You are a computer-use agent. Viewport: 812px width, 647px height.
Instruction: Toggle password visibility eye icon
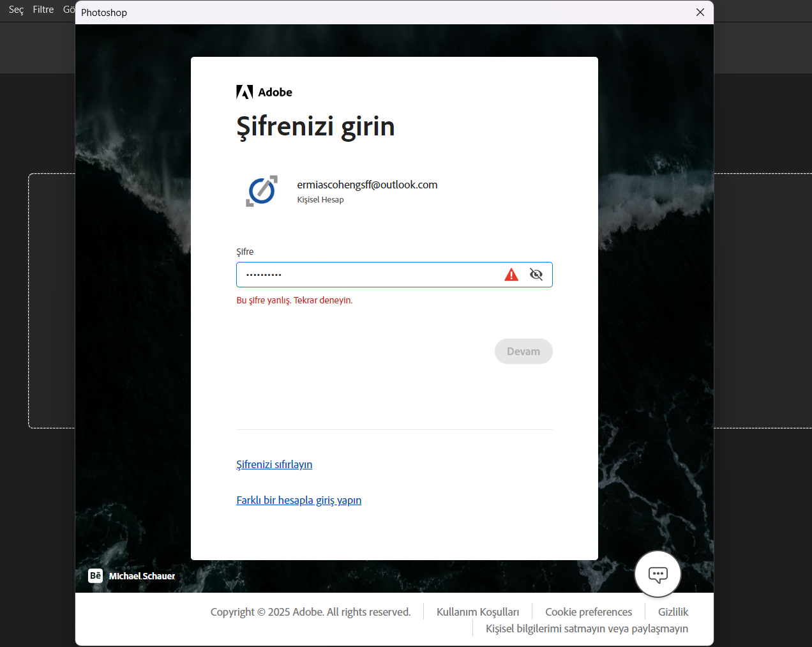(x=536, y=275)
